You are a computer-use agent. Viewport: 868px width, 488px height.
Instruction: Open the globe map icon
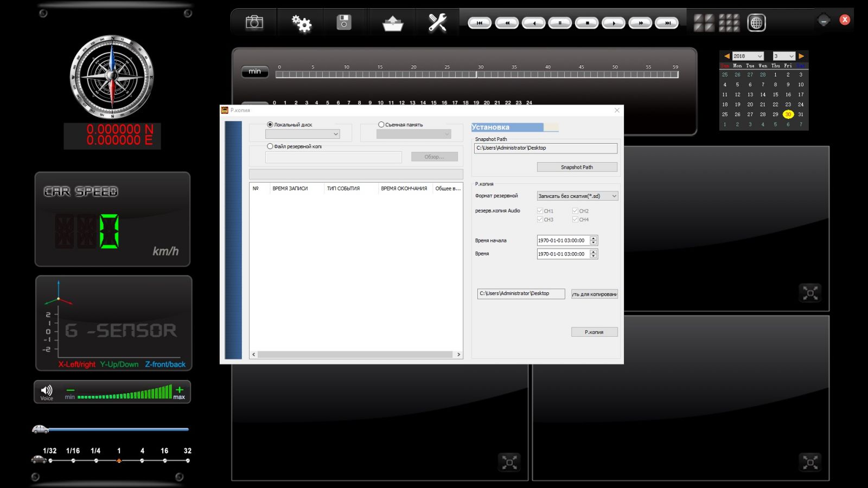(x=756, y=23)
